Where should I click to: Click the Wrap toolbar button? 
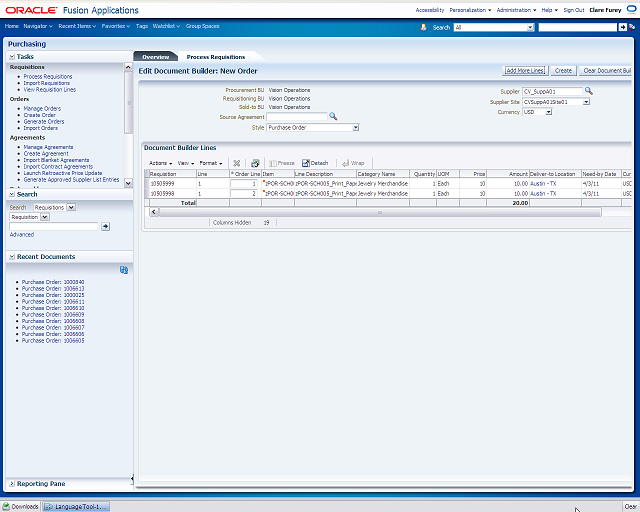(353, 163)
